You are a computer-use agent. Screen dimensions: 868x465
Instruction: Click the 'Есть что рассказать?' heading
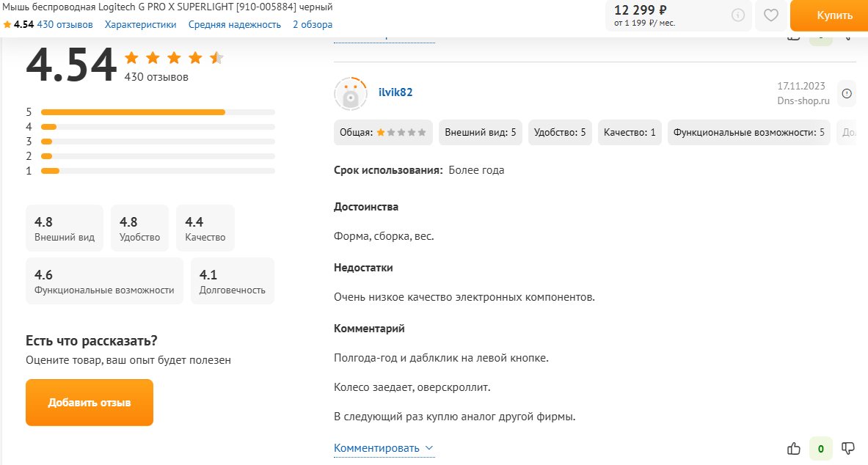pos(91,340)
